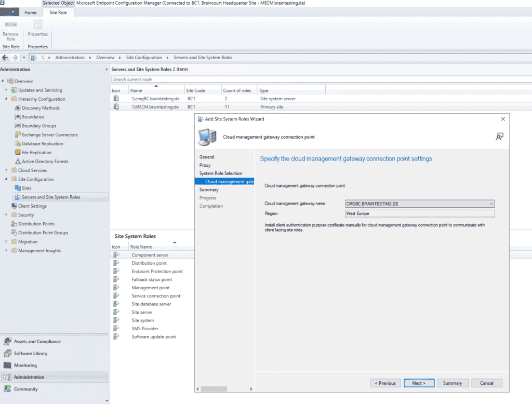
Task: Expand the Cloud Services node
Action: (7, 170)
